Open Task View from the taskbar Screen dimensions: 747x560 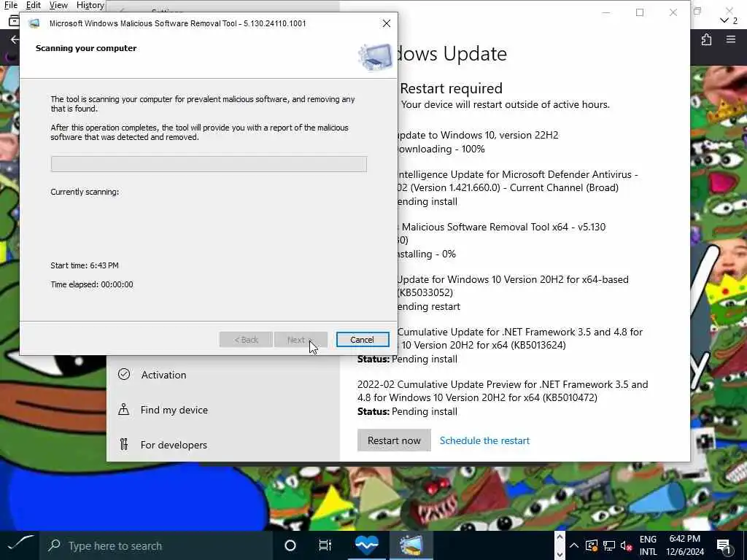point(325,545)
